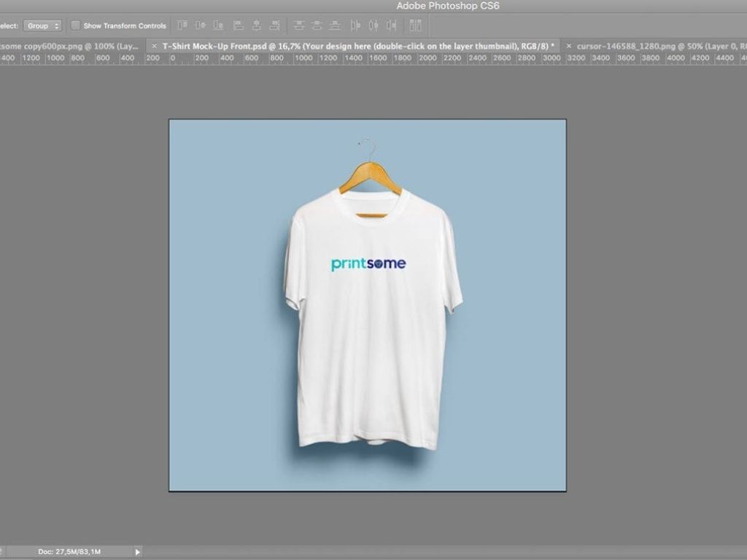Click the Auto-Align Layers icon
This screenshot has height=560, width=747.
[x=415, y=26]
